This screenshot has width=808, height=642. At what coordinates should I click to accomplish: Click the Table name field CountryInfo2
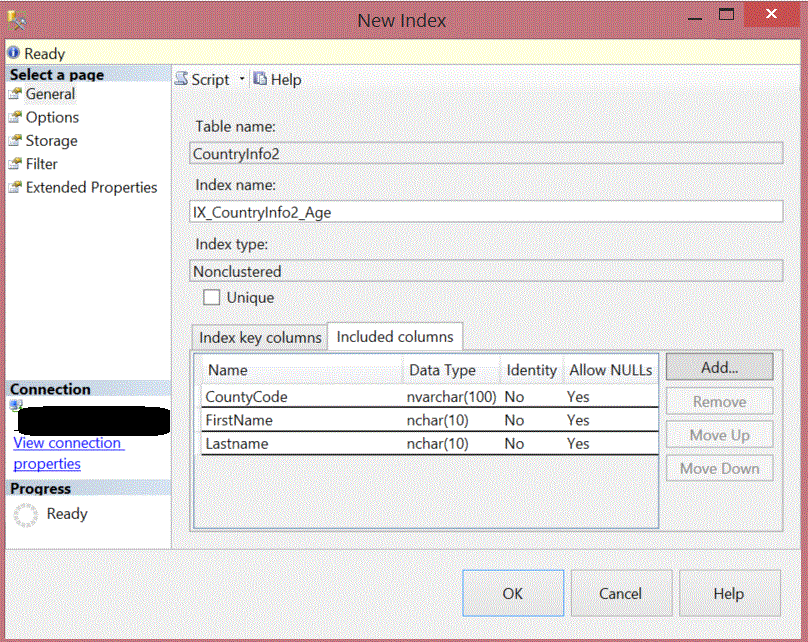point(486,154)
